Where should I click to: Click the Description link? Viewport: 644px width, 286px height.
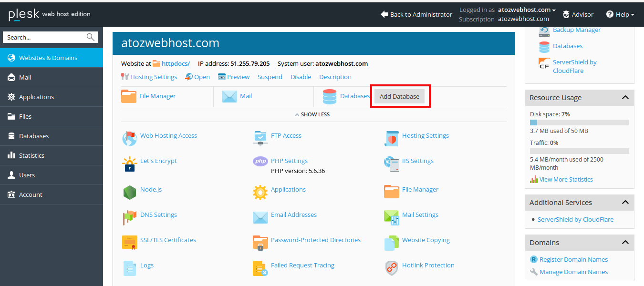coord(335,77)
